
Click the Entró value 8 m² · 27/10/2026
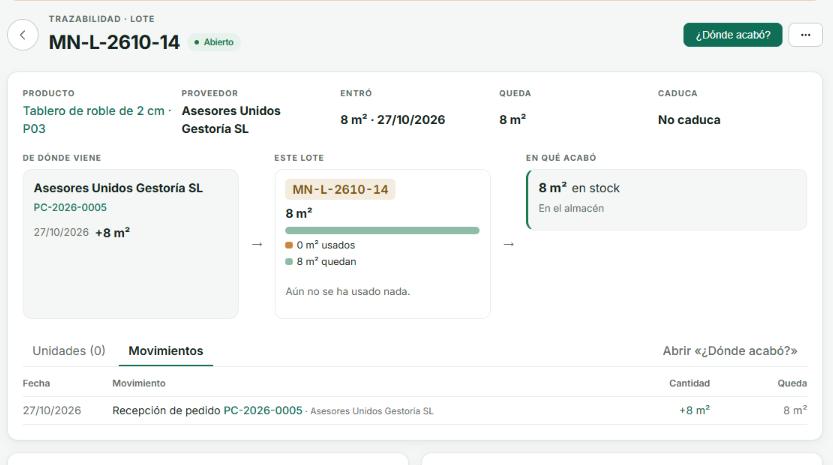pos(393,120)
